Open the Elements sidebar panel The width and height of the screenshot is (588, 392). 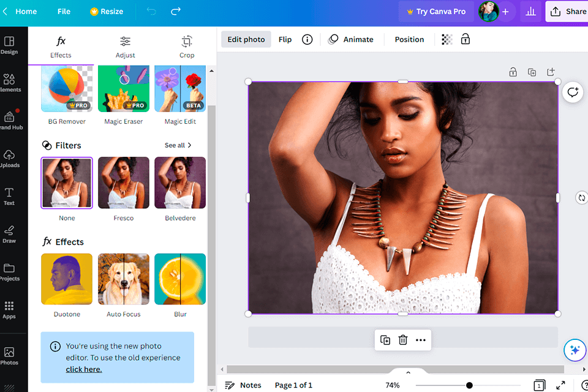pyautogui.click(x=10, y=83)
